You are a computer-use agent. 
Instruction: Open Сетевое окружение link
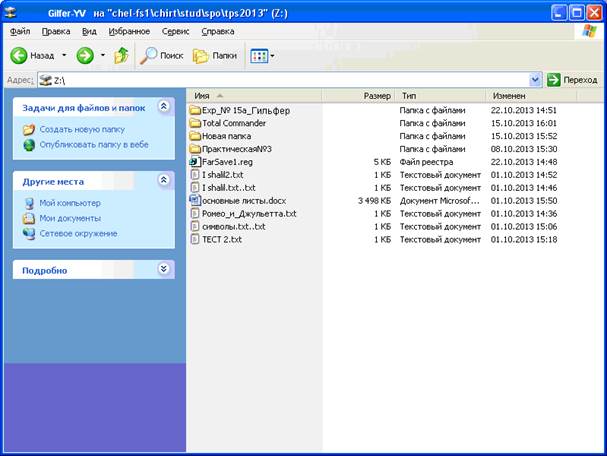(x=79, y=234)
